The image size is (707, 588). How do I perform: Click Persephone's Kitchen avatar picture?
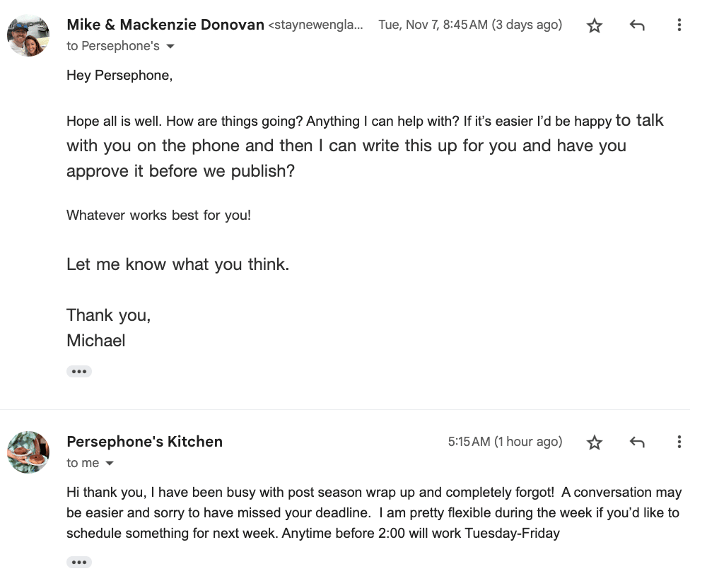28,452
